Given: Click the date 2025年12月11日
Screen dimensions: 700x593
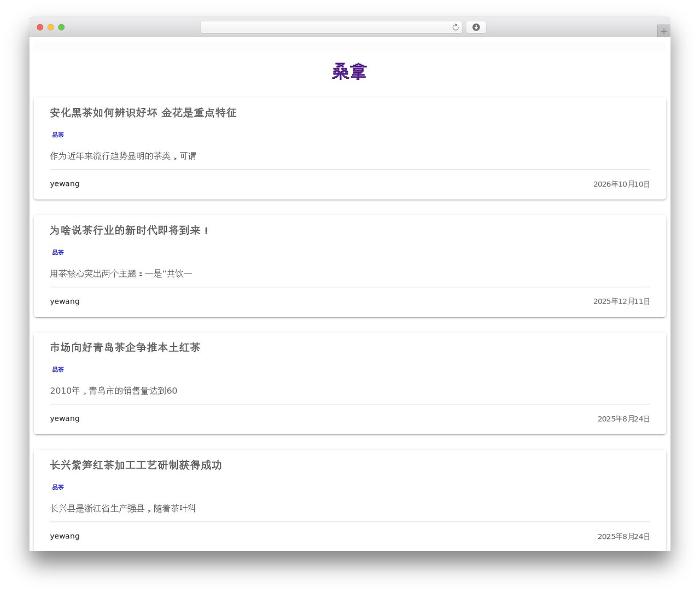Looking at the screenshot, I should click(621, 301).
